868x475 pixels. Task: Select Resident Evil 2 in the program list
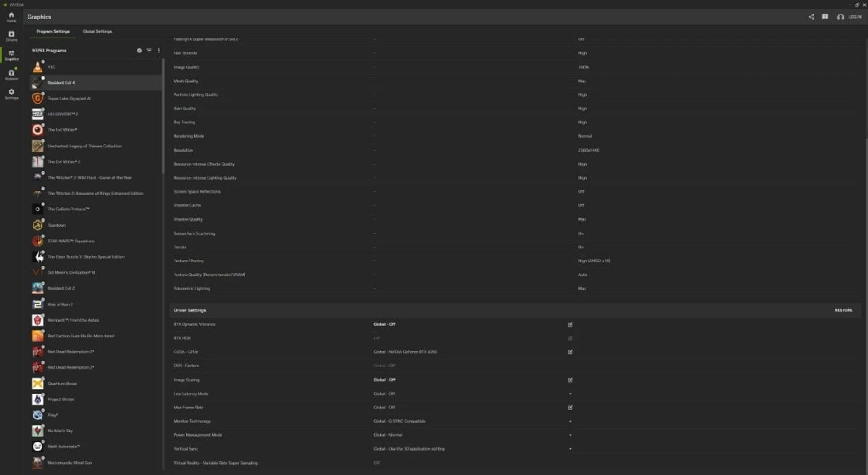96,288
